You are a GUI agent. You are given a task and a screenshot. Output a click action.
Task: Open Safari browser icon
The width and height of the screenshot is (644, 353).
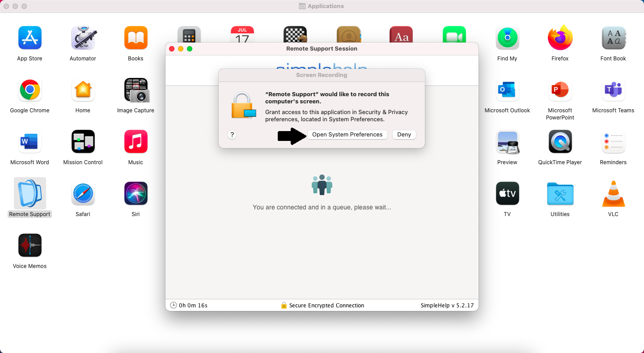(83, 194)
